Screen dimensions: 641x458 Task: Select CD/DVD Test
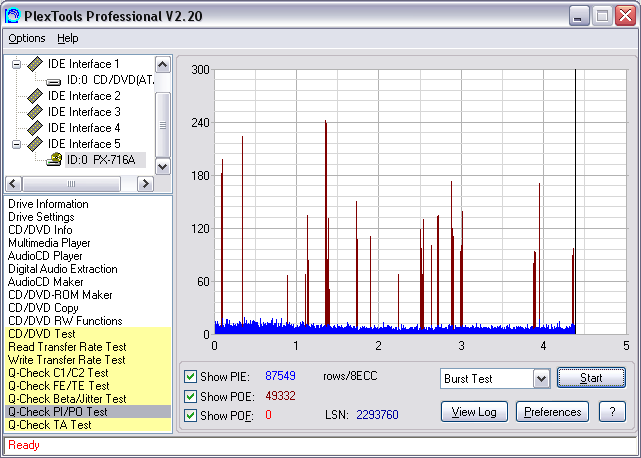point(88,334)
